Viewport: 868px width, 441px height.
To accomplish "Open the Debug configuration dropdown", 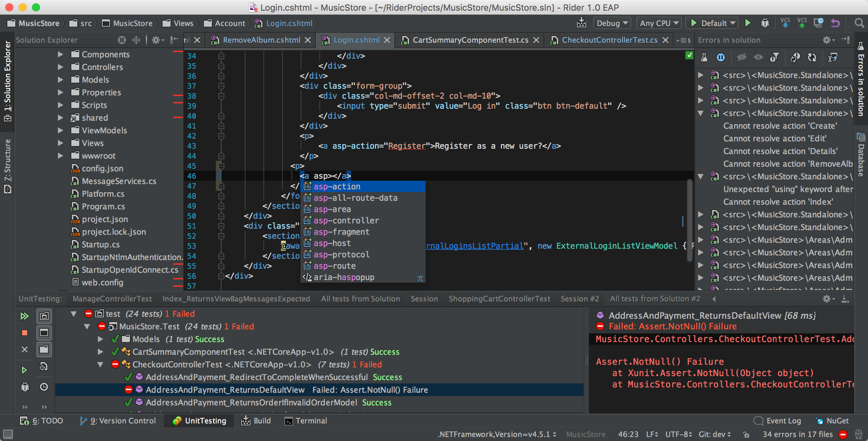I will (611, 23).
